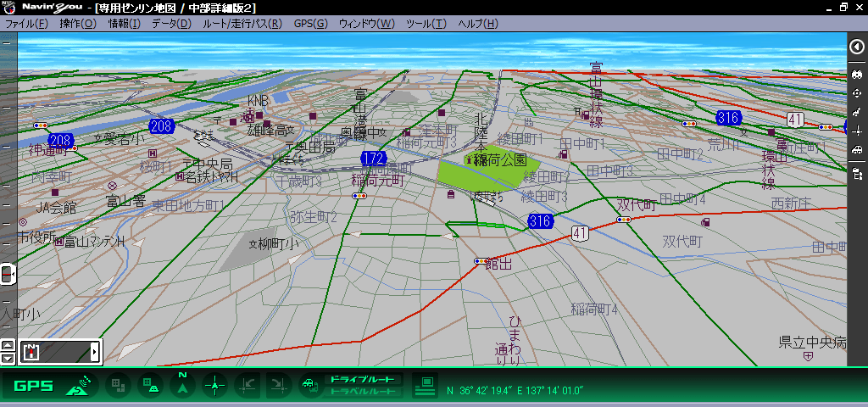Image resolution: width=868 pixels, height=407 pixels.
Task: Click the crosshair position icon
Action: click(857, 131)
